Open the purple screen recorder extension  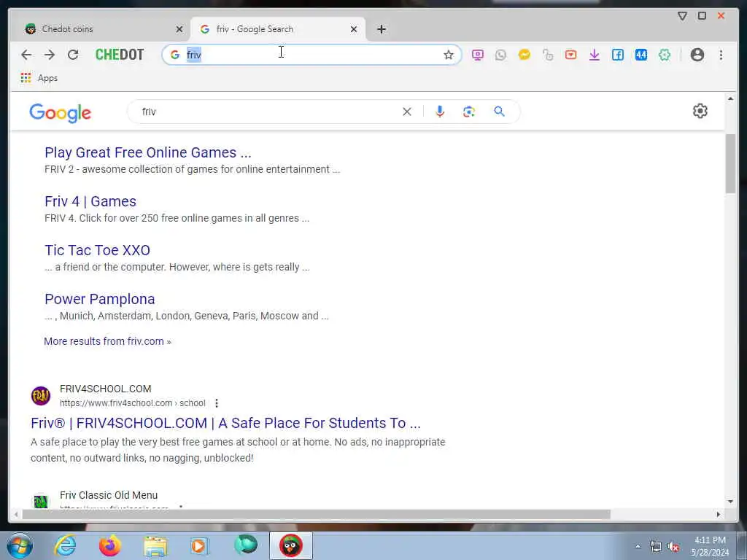[x=477, y=55]
